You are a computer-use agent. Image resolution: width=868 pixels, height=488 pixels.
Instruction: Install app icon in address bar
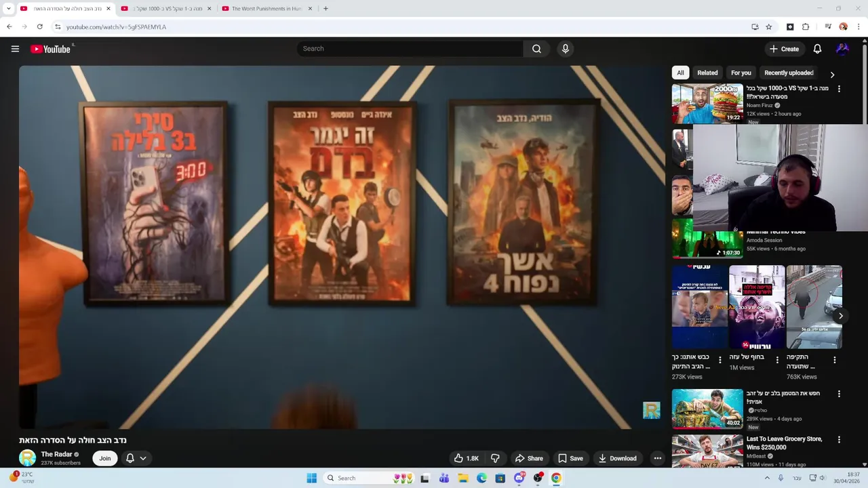755,27
